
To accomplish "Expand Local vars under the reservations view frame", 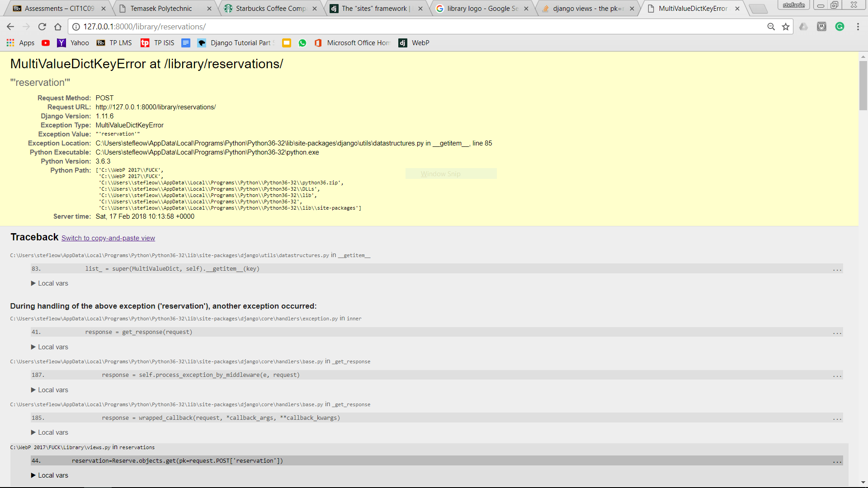I will point(49,475).
